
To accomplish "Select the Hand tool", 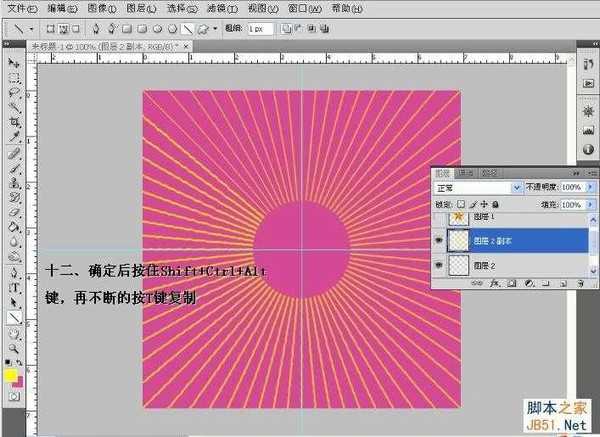I will tap(14, 334).
